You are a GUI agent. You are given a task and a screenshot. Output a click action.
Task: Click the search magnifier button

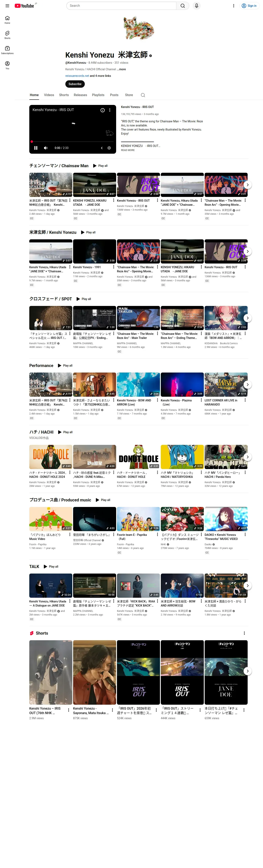point(183,6)
